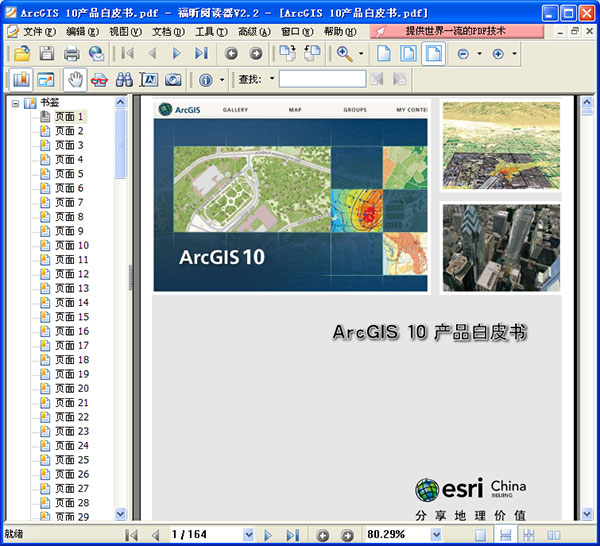Open a PDF file with folder icon

pyautogui.click(x=22, y=53)
